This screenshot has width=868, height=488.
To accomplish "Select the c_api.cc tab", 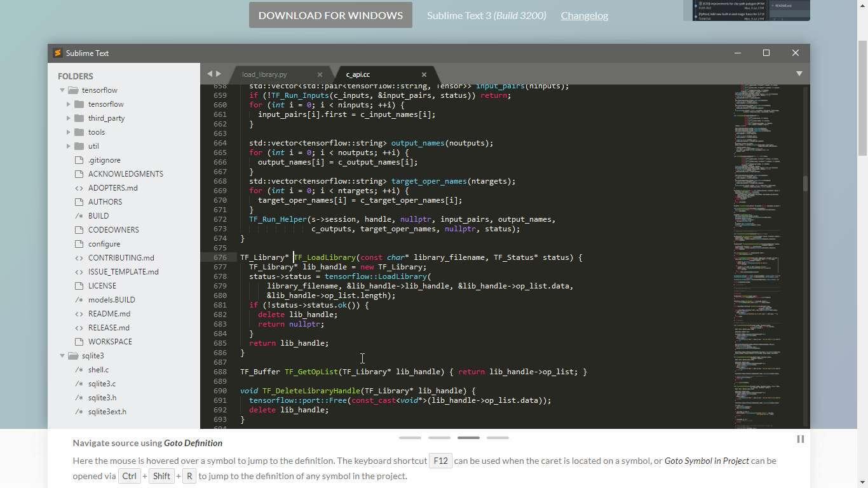I will click(x=358, y=74).
